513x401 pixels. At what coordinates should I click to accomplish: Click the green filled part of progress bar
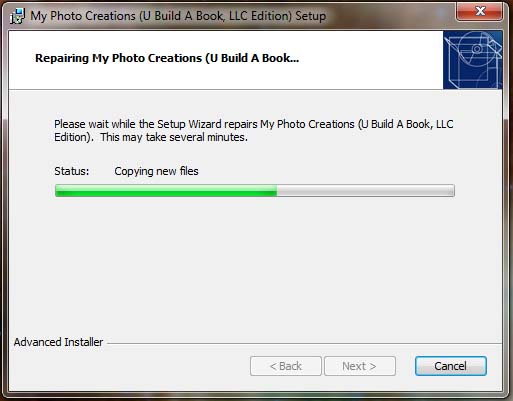point(166,191)
